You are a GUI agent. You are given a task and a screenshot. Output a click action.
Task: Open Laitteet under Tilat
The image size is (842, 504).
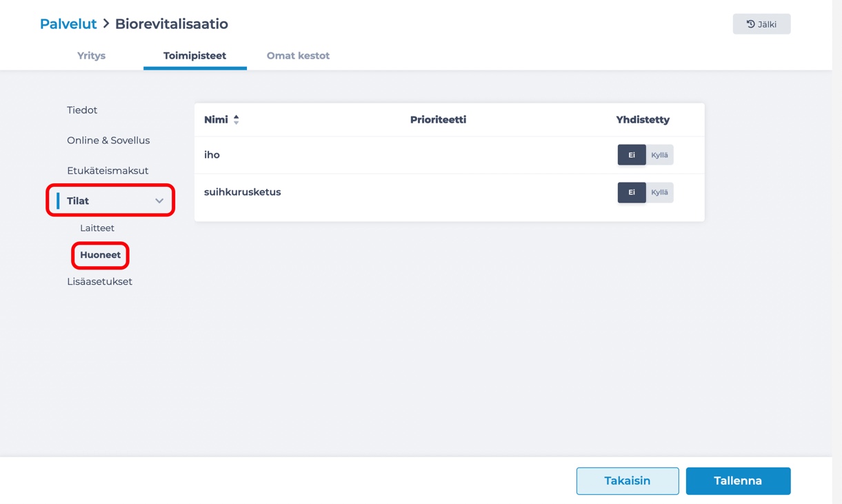(97, 228)
